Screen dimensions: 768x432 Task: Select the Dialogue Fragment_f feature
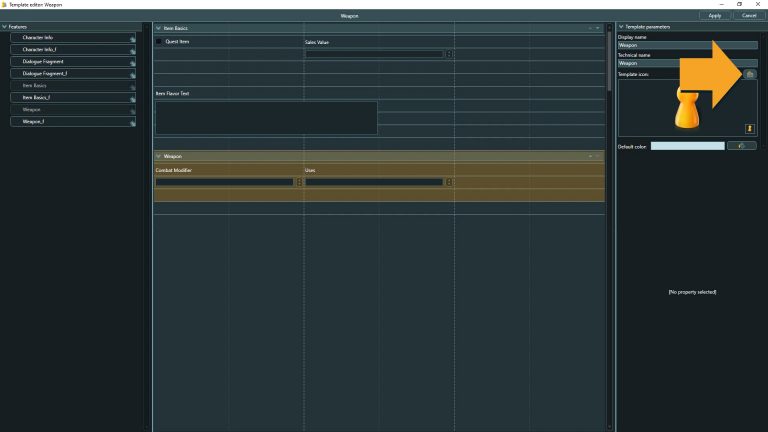[x=73, y=73]
